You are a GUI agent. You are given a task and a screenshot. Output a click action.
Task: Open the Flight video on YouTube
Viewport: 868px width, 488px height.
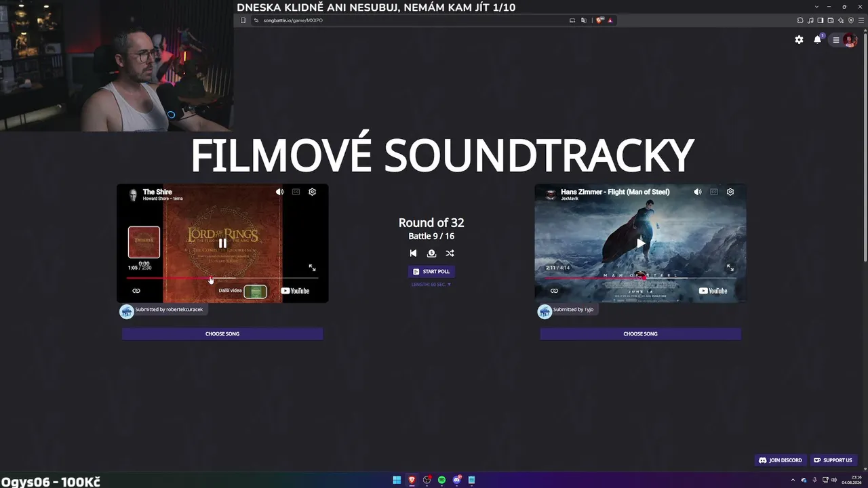pos(713,291)
